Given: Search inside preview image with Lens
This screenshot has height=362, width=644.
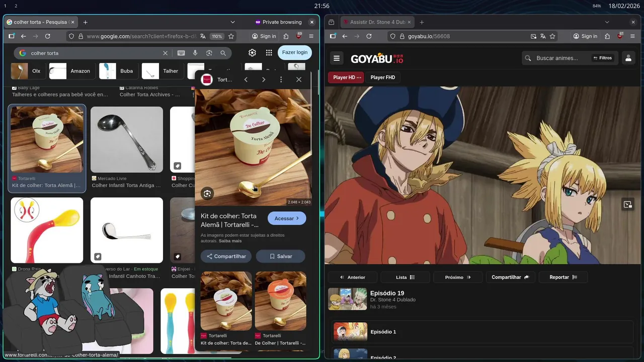Looking at the screenshot, I should (207, 194).
